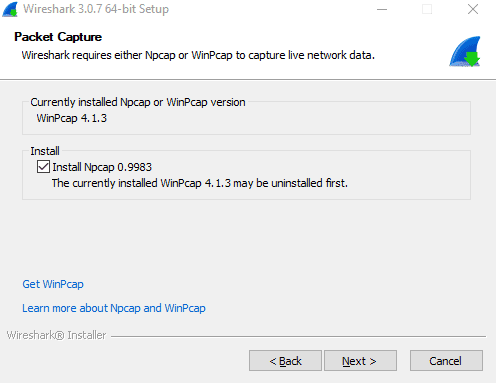This screenshot has height=383, width=496.
Task: Click the Install group label
Action: pyautogui.click(x=45, y=151)
